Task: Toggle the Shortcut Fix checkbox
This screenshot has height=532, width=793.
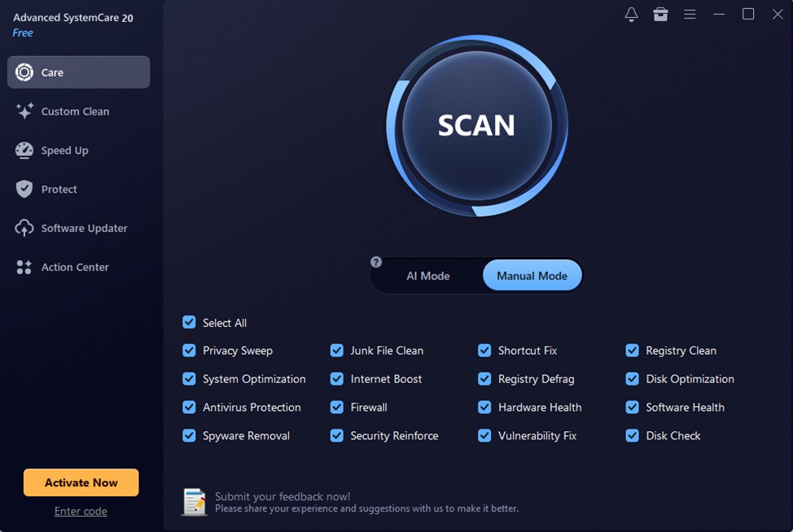Action: 484,350
